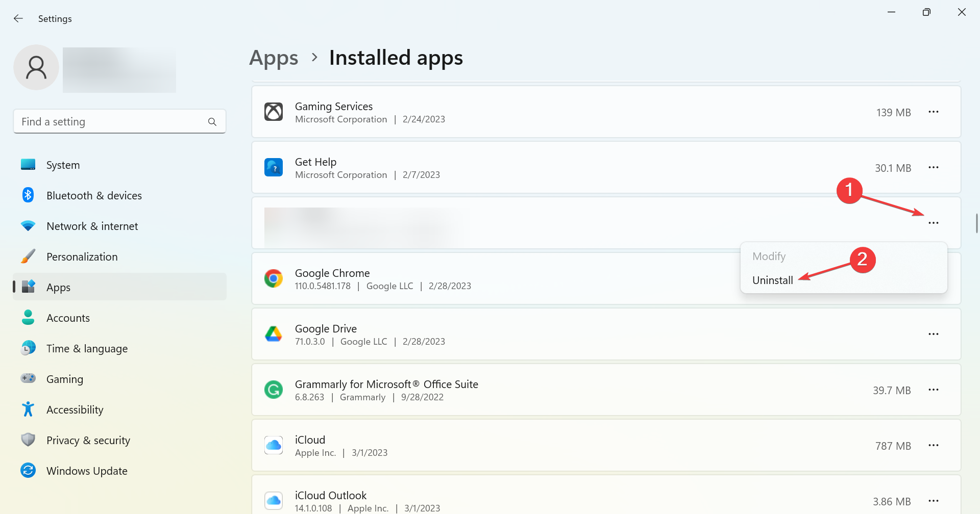Select the Google Chrome app name
The width and height of the screenshot is (980, 514).
click(x=332, y=273)
